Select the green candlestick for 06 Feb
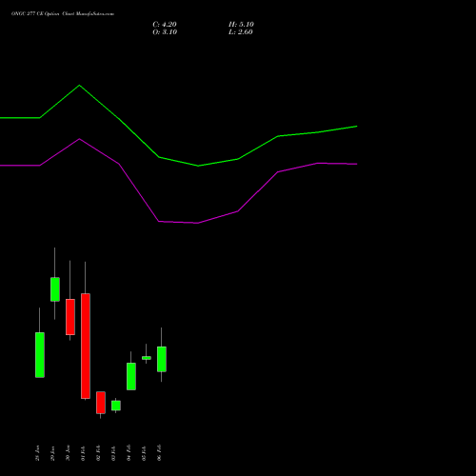This screenshot has width=476, height=476. click(x=162, y=359)
